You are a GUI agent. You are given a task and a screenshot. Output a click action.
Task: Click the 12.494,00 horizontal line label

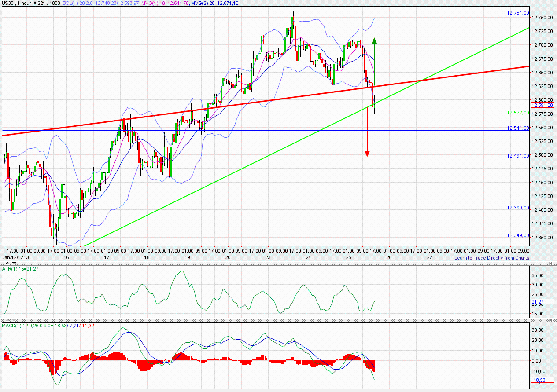point(518,156)
